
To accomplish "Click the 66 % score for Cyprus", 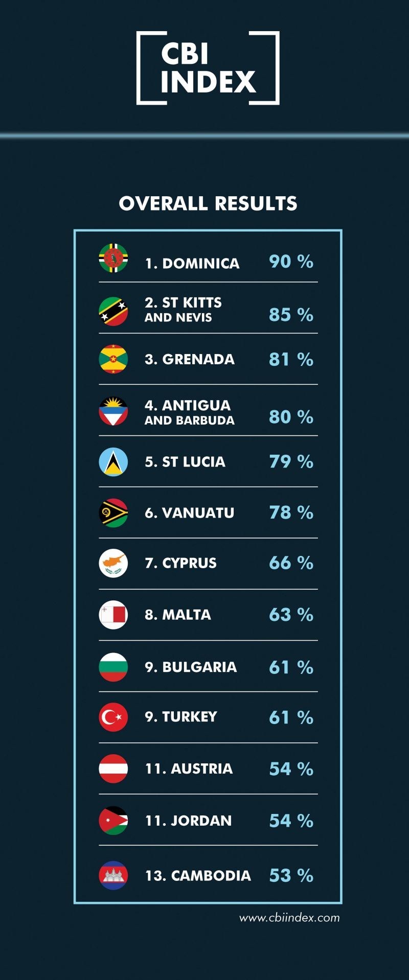I will tap(291, 563).
